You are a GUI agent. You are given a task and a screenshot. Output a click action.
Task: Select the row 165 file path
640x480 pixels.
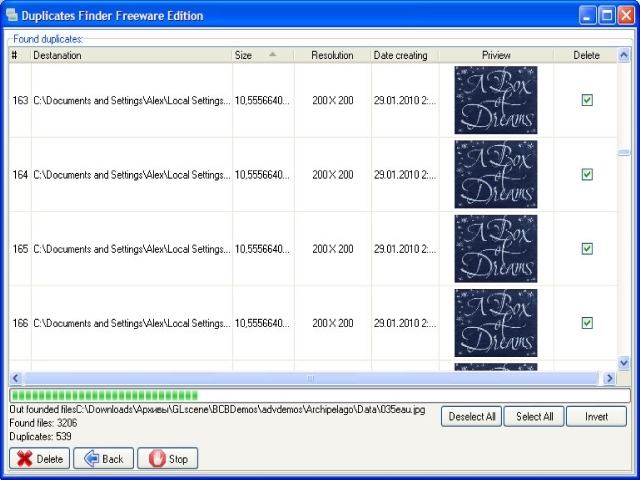pyautogui.click(x=131, y=248)
